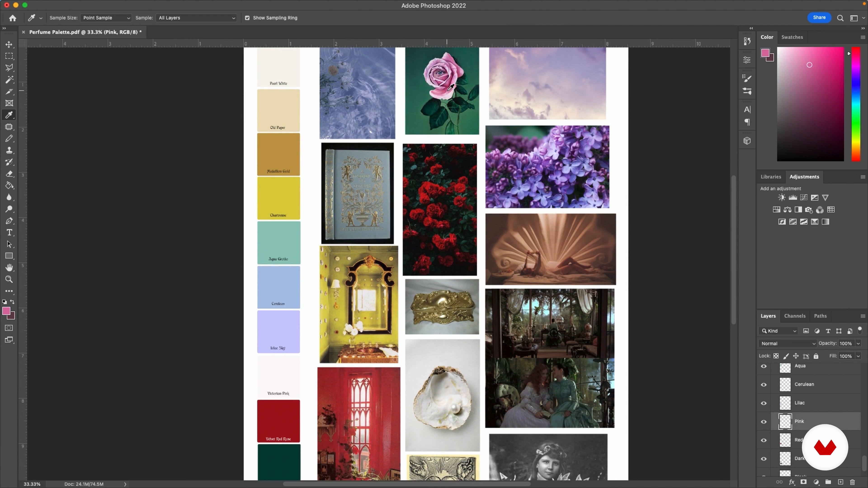
Task: Open eyedropper tool preset picker arrow
Action: click(x=41, y=18)
